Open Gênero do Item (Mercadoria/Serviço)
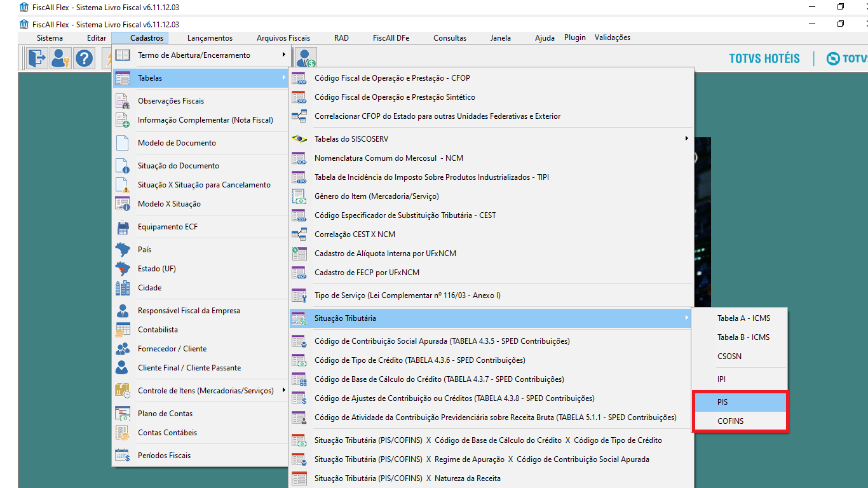This screenshot has height=488, width=868. [x=491, y=196]
